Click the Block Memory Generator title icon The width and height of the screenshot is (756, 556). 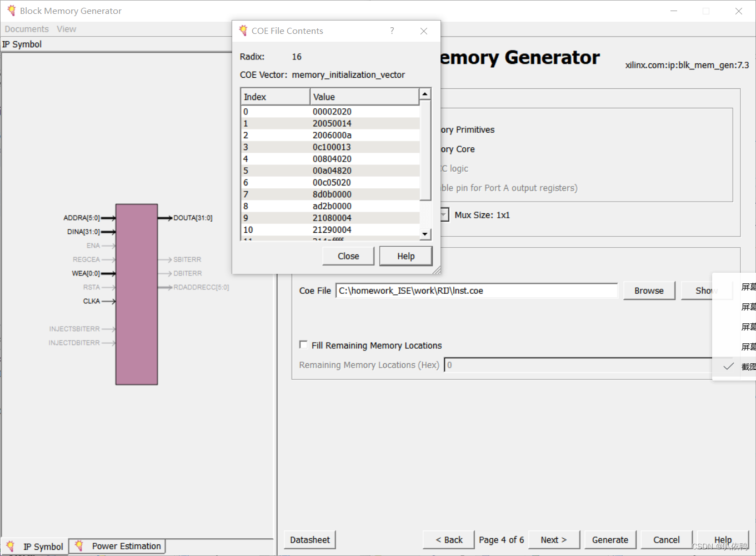(11, 11)
